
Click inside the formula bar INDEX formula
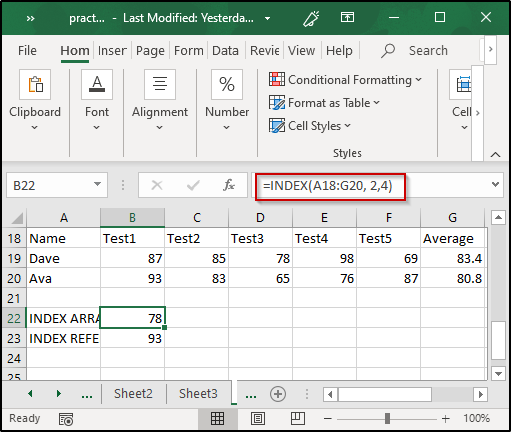pos(327,186)
